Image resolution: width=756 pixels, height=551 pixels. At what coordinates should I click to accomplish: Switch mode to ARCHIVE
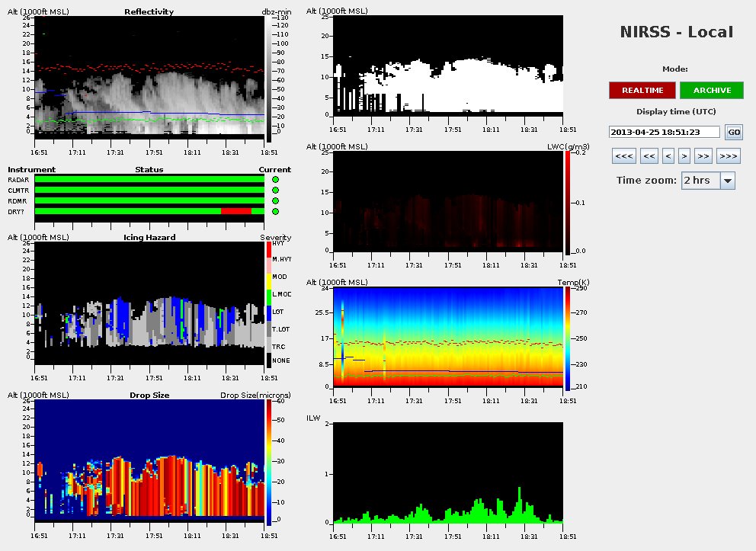click(712, 90)
